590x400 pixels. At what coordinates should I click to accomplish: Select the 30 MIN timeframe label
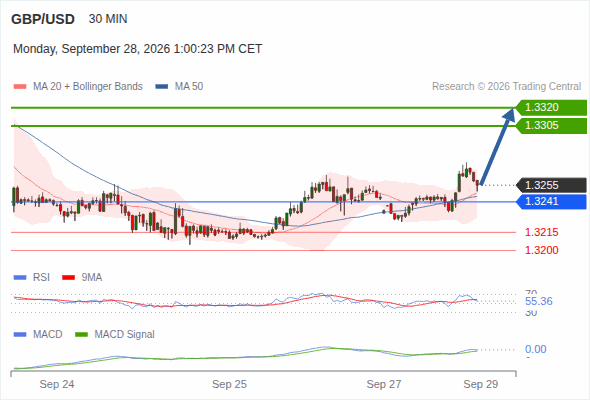coord(108,19)
